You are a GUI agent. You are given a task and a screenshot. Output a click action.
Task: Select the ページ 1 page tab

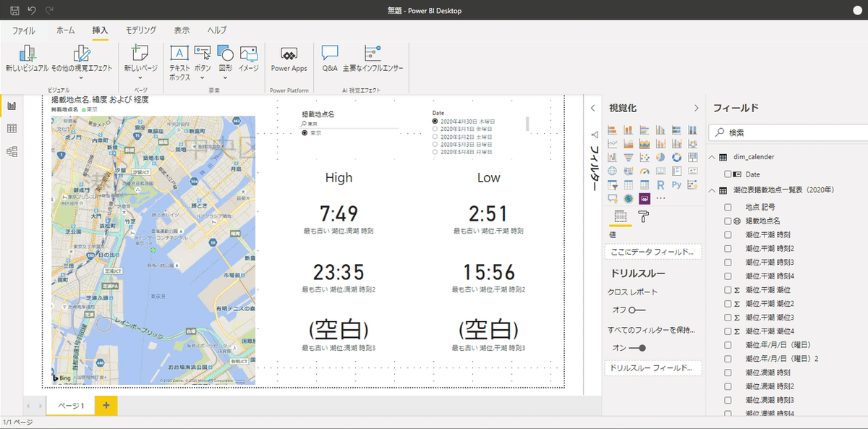[x=71, y=406]
